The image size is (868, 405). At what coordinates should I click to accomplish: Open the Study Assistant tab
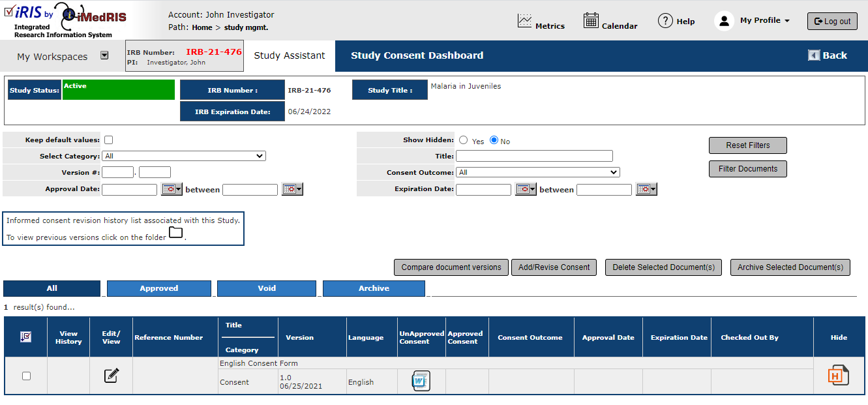290,55
